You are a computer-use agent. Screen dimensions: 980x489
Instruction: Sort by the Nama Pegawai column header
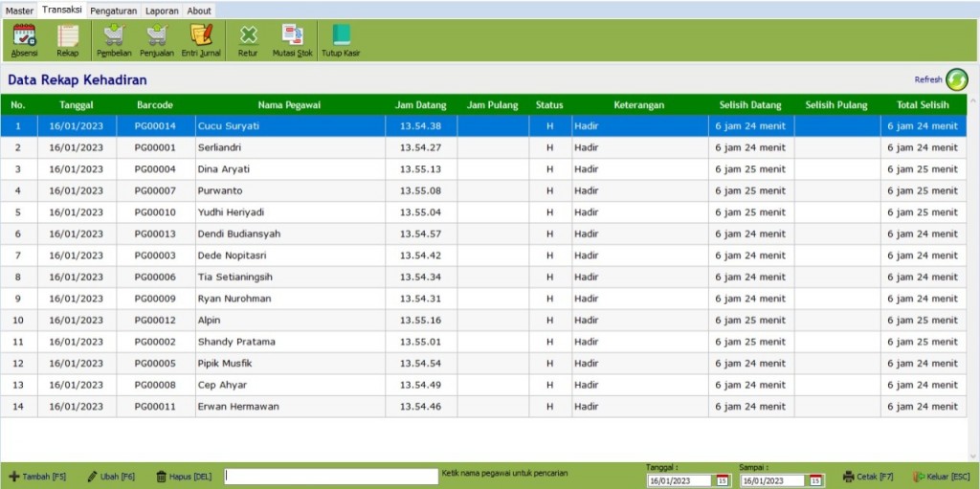coord(289,105)
